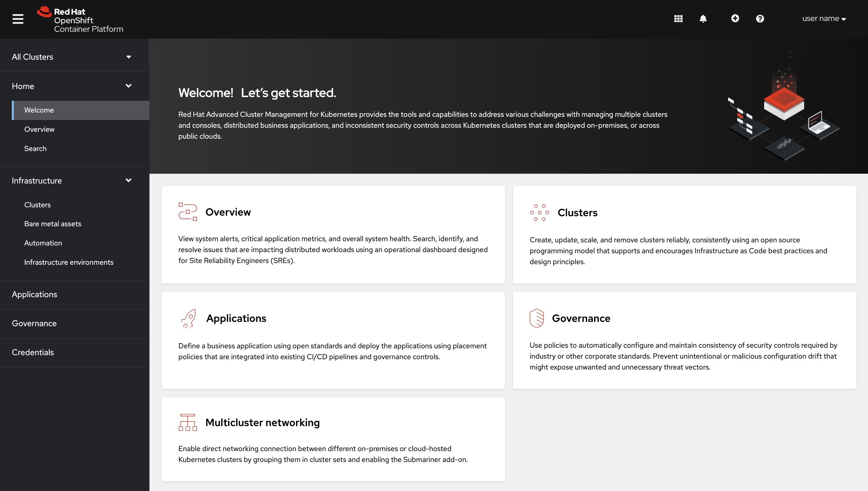The width and height of the screenshot is (868, 491).
Task: Open Credentials from the sidebar
Action: pos(33,352)
